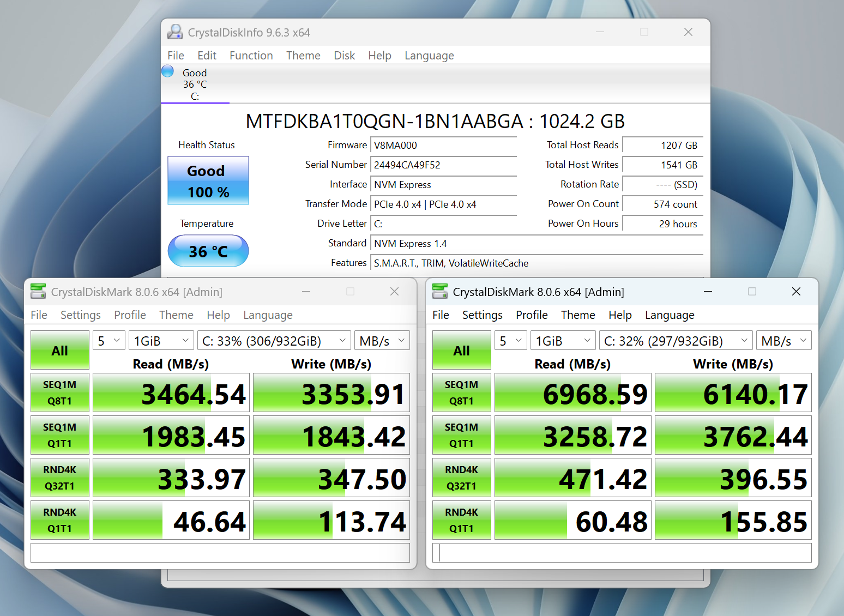This screenshot has width=844, height=616.
Task: Run RND4K Q32T1 test in right window
Action: [x=462, y=478]
